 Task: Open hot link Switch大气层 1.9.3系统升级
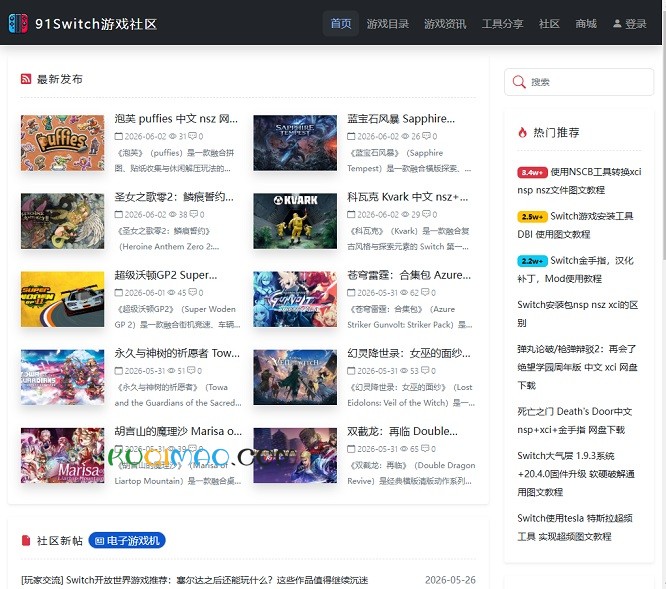click(x=576, y=474)
